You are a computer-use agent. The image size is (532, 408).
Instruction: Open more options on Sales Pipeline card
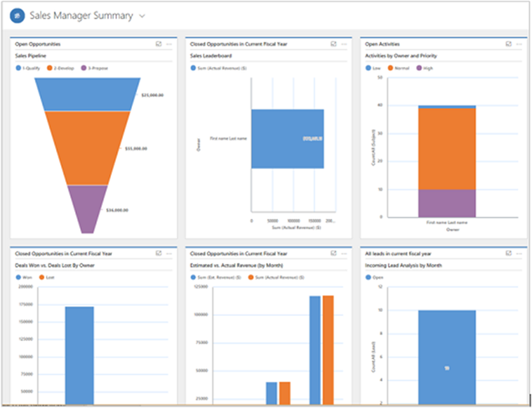[169, 44]
